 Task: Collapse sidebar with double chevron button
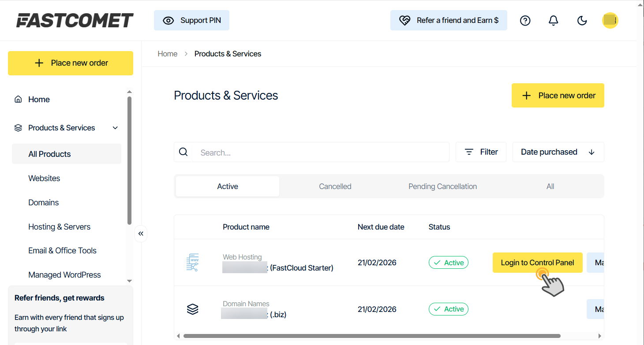pos(141,234)
